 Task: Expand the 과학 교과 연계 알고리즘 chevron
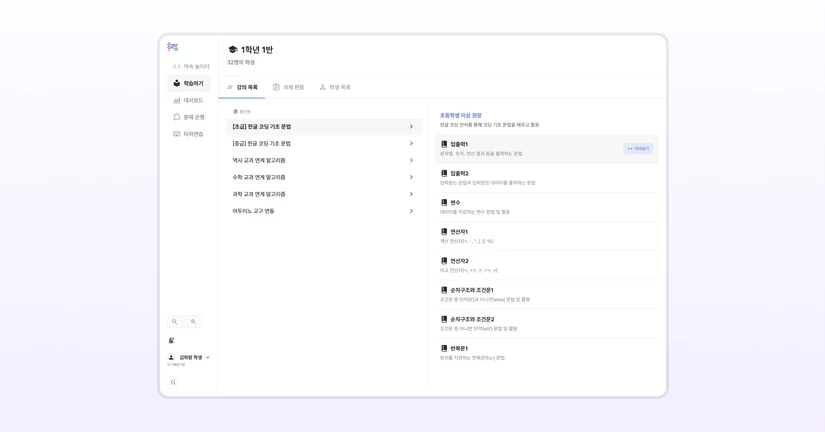point(411,194)
